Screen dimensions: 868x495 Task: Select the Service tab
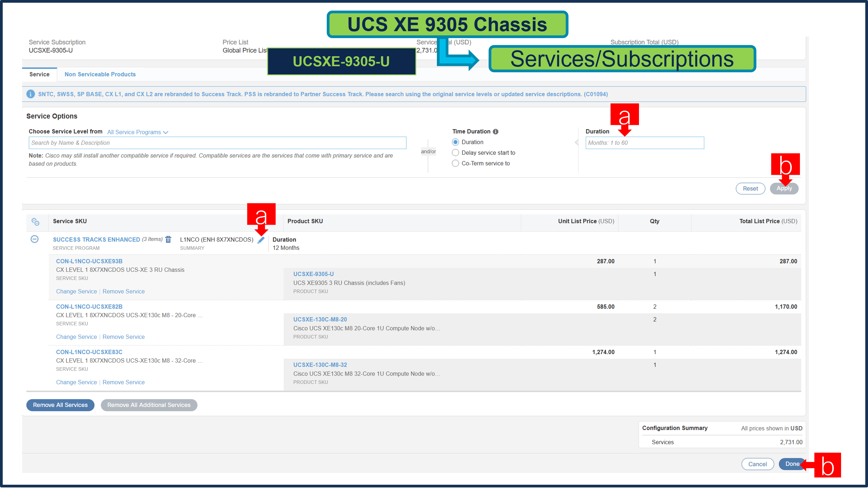[x=39, y=74]
